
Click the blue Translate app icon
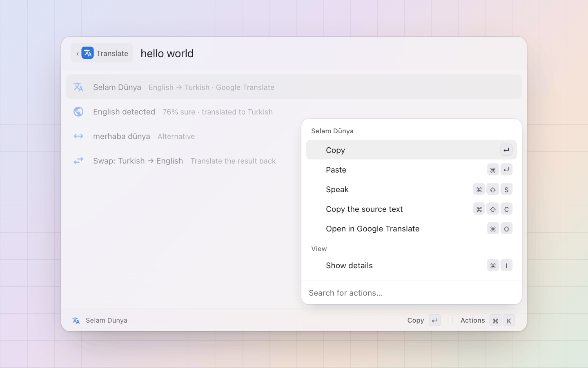click(87, 53)
